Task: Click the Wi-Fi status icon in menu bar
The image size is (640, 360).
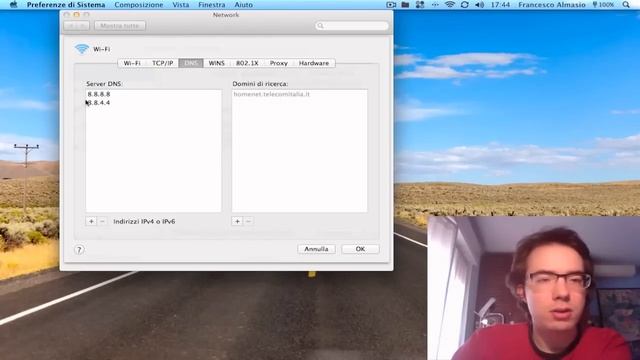Action: [450, 4]
